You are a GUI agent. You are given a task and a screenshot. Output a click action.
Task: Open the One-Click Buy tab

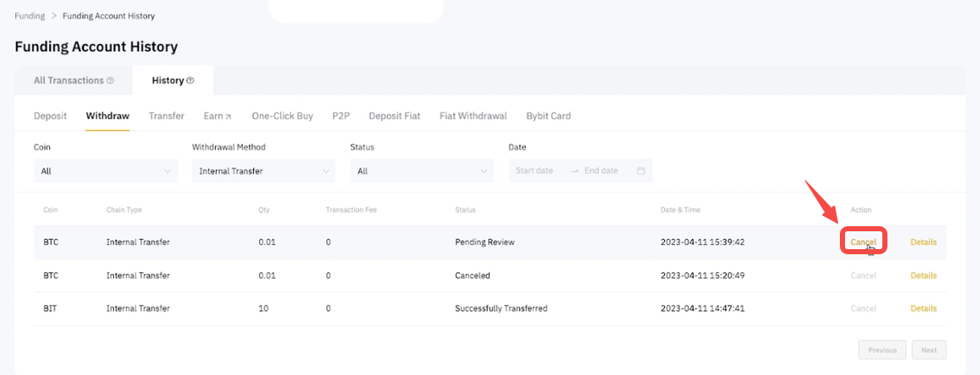click(282, 116)
